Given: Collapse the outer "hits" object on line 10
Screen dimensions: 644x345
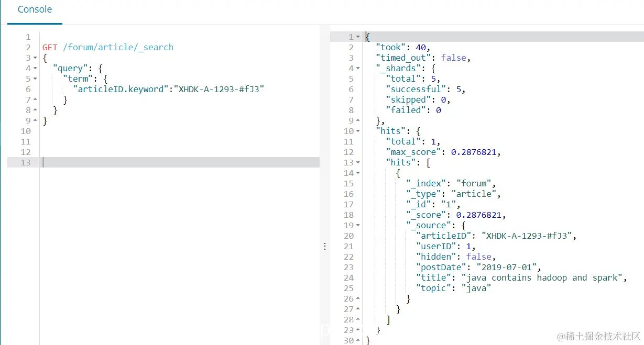Looking at the screenshot, I should [x=358, y=131].
